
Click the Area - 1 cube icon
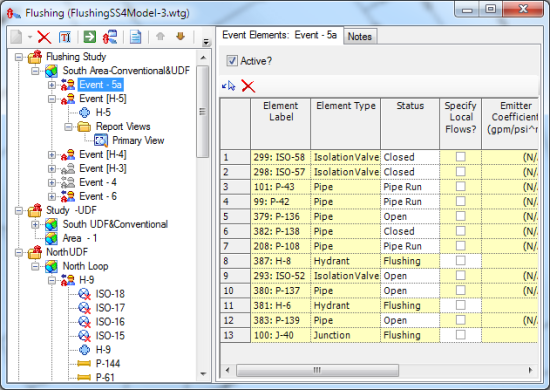tap(51, 238)
